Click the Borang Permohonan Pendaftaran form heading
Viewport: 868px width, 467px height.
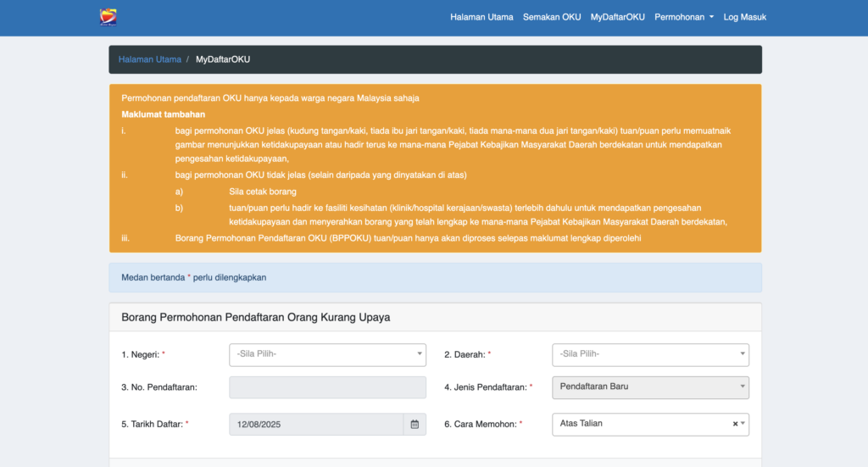pos(255,318)
